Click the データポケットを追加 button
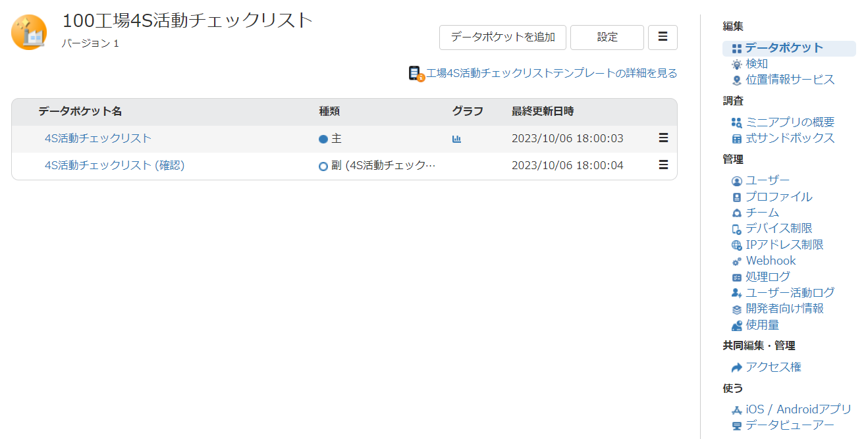Screen dimensions: 868x439 point(502,38)
